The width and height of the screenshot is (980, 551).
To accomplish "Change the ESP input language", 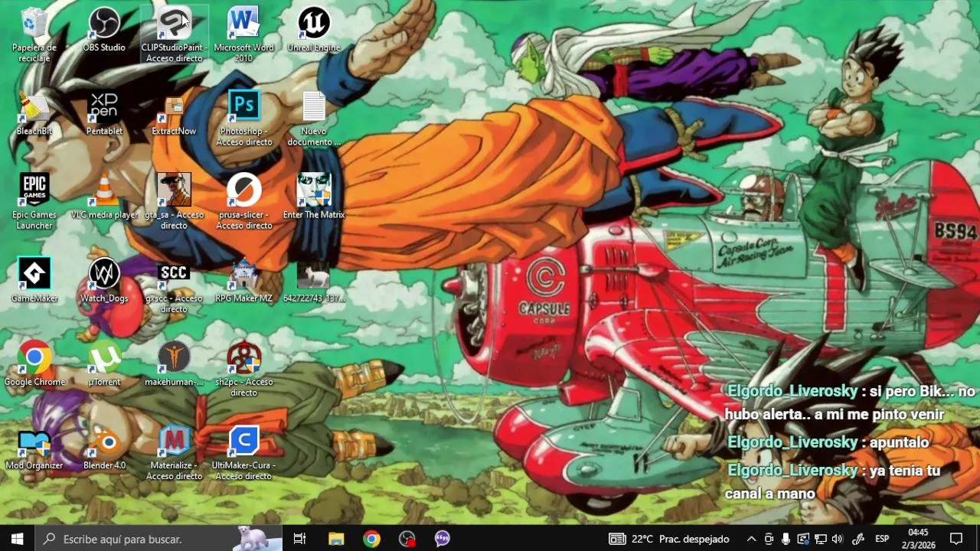I will point(882,539).
